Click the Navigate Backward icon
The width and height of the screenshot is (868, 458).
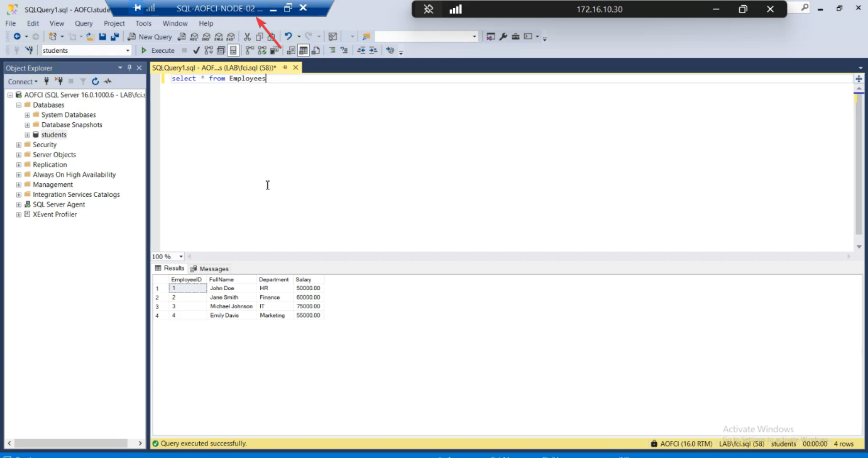click(17, 36)
